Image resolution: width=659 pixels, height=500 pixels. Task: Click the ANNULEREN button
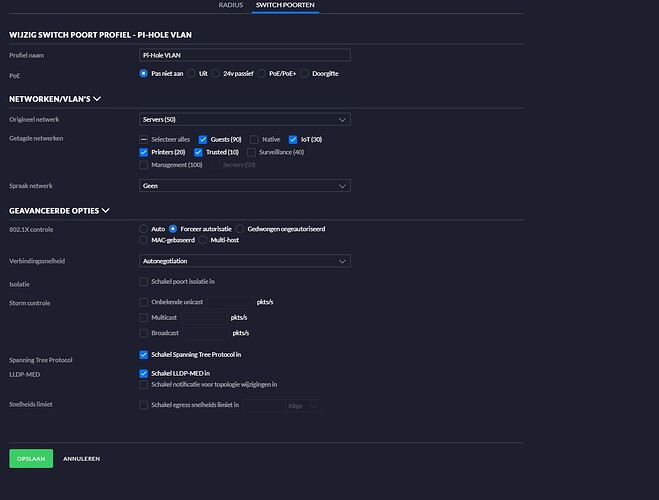click(81, 458)
